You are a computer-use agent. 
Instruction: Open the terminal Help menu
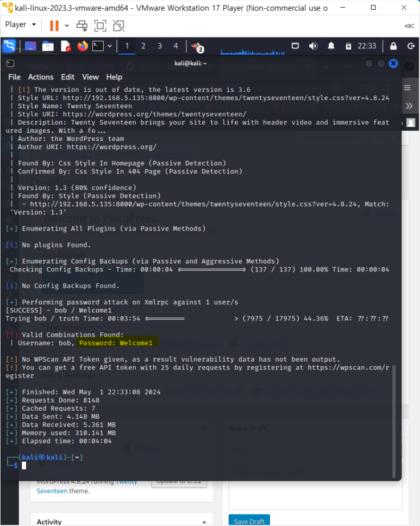[x=114, y=77]
